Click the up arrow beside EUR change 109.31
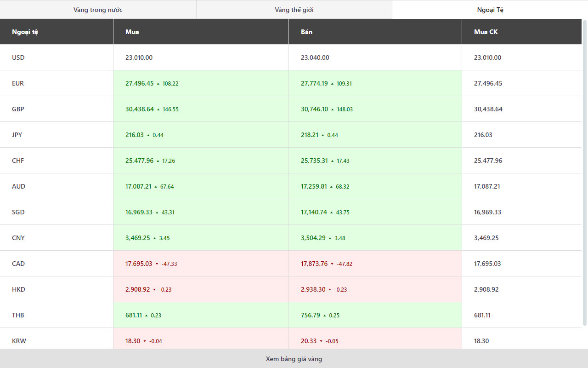This screenshot has height=368, width=588. (332, 84)
